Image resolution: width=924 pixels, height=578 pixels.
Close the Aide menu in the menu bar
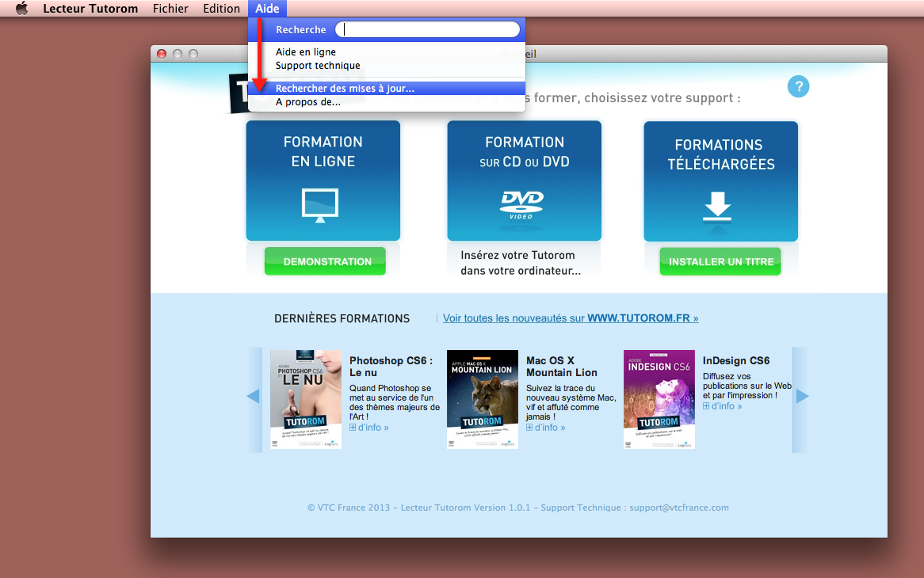267,8
